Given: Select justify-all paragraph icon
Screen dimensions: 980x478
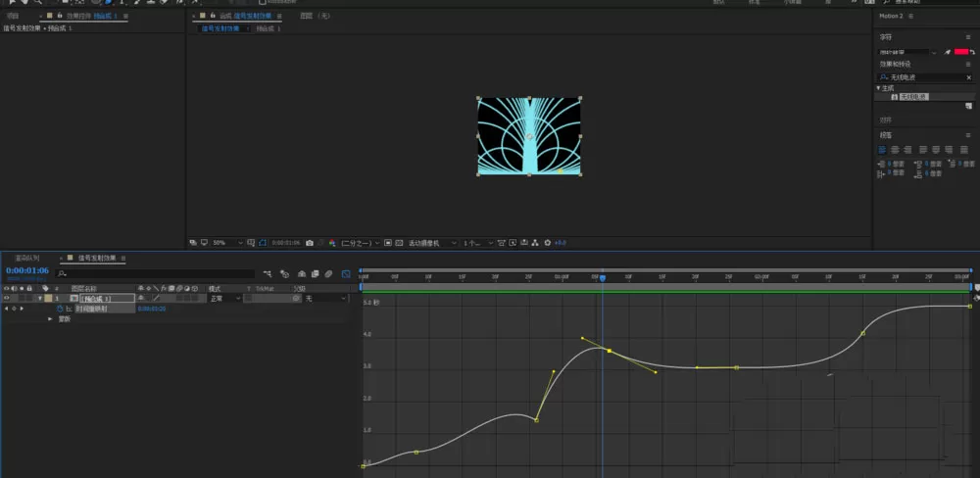Looking at the screenshot, I should pos(963,150).
